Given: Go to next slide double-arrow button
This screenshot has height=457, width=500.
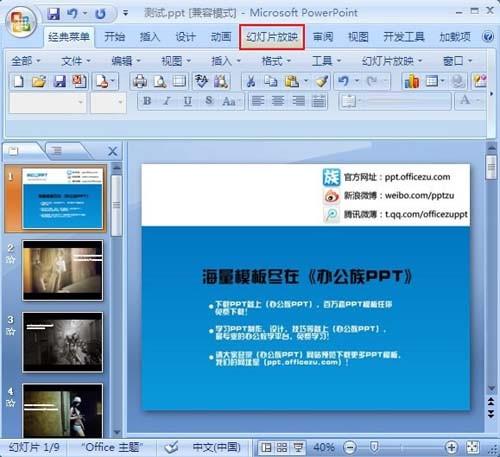Looking at the screenshot, I should tap(491, 414).
